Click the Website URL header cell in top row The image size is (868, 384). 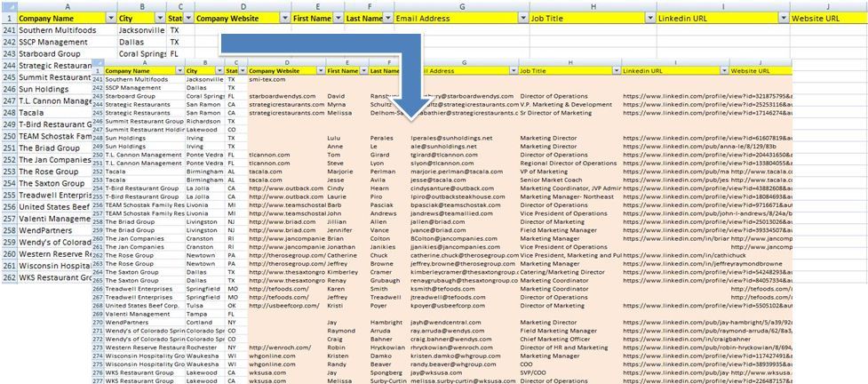click(x=828, y=18)
